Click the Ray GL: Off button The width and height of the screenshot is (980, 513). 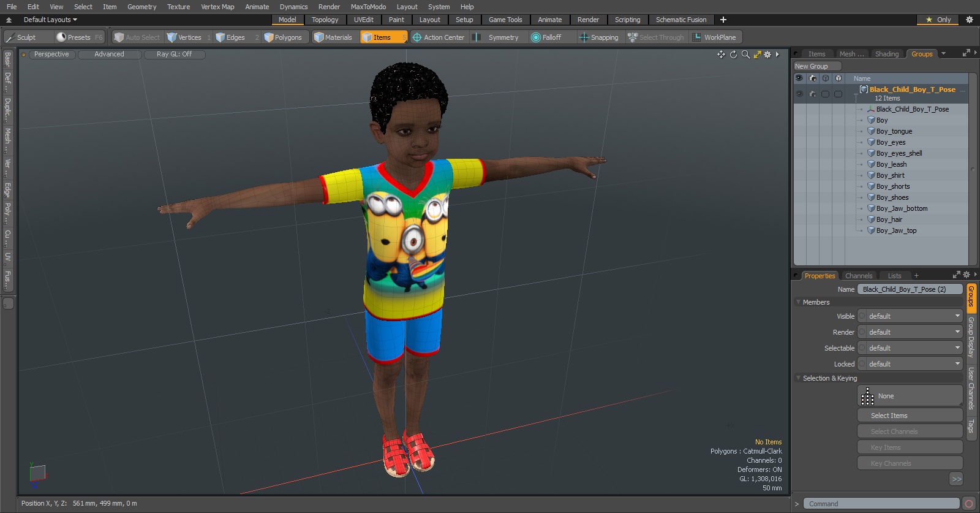click(x=175, y=55)
